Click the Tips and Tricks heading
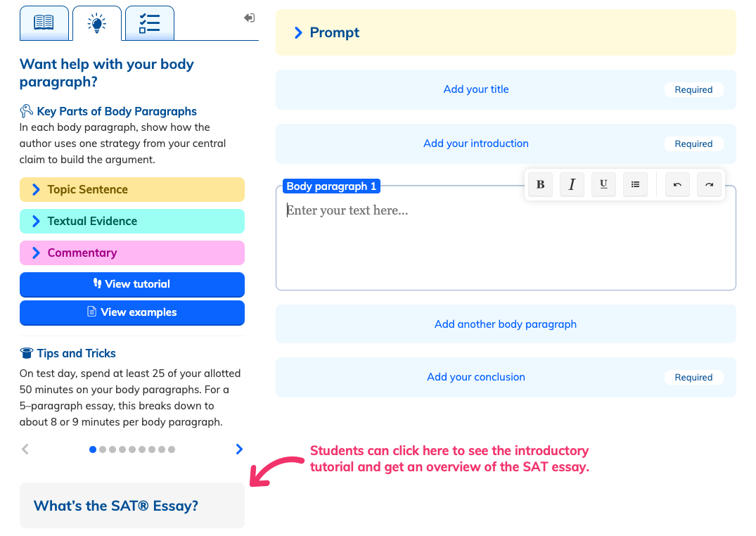 pos(76,354)
